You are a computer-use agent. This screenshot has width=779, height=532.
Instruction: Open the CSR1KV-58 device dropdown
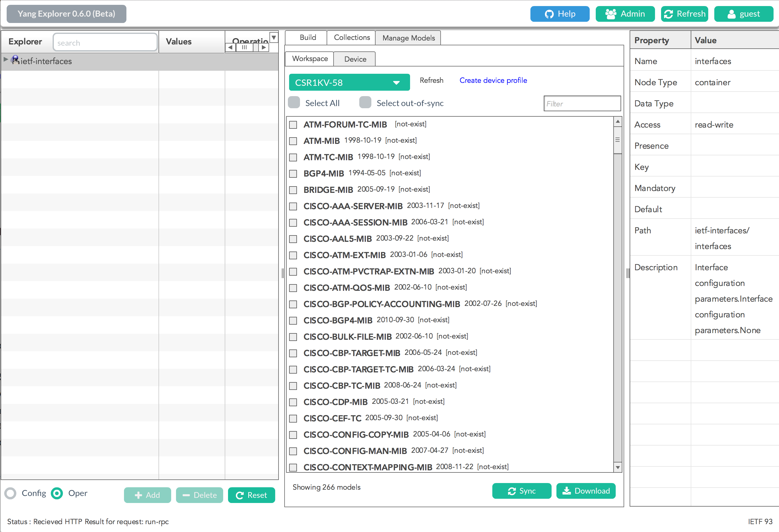(x=349, y=83)
